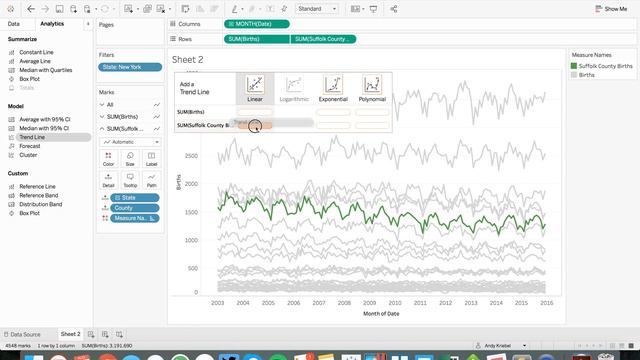The image size is (640, 360).
Task: Click the New Worksheet tab icon at bottom
Action: (x=91, y=334)
